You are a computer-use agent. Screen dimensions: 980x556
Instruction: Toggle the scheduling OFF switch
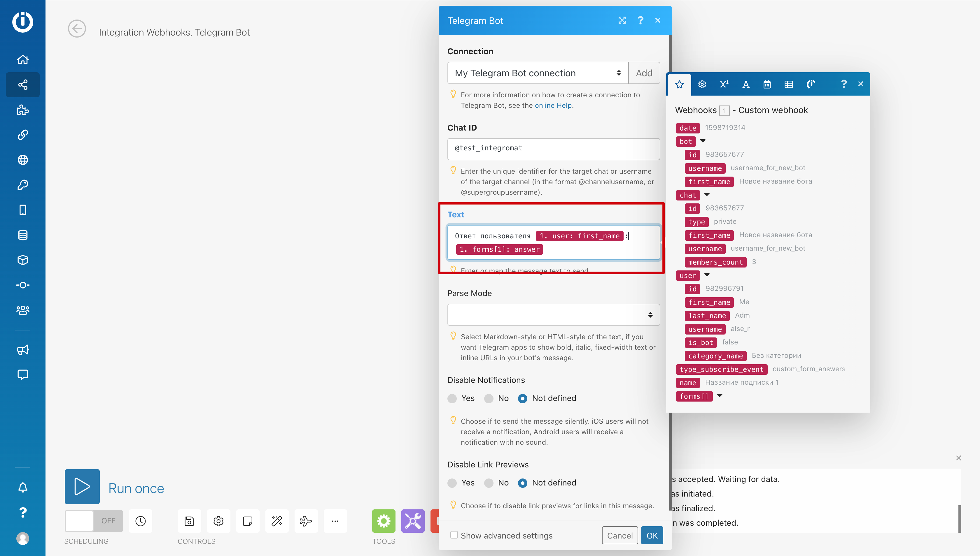(x=94, y=521)
